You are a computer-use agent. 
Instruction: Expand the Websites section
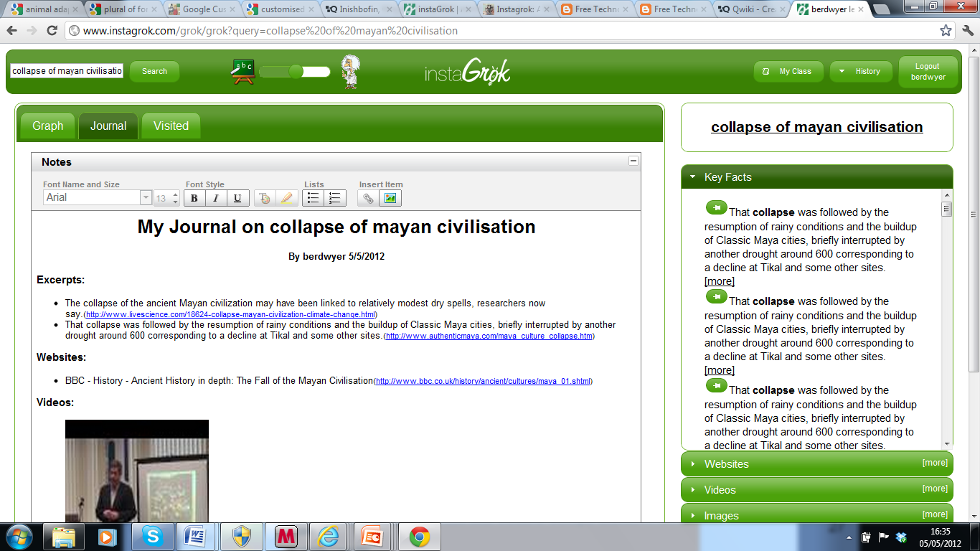[726, 464]
